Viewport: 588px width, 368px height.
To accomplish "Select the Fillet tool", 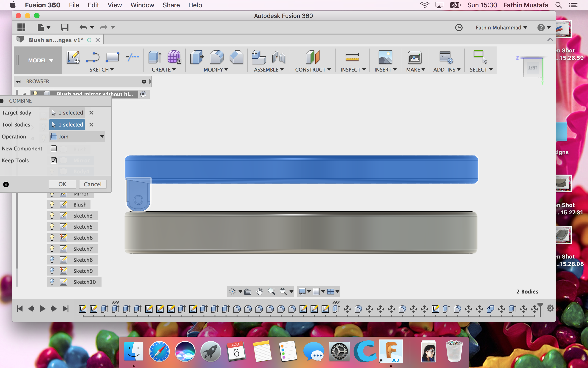I will coord(217,57).
